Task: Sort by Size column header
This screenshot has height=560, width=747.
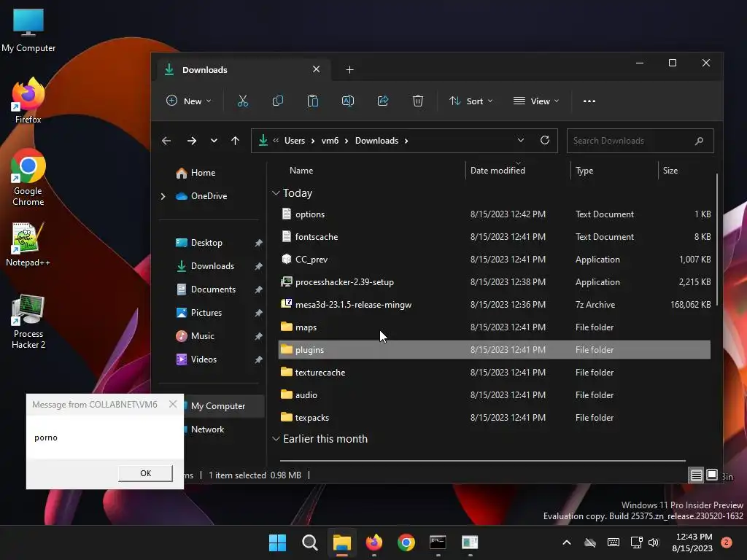Action: click(x=670, y=171)
